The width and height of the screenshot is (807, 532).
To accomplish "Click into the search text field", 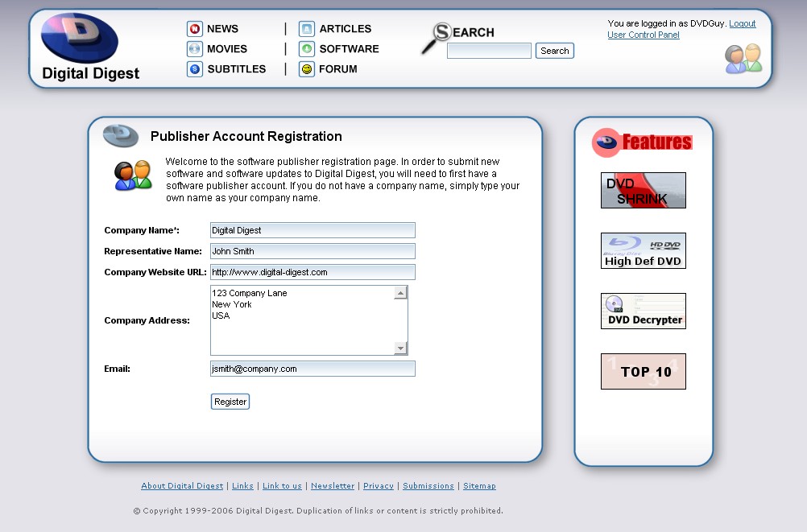I will point(489,51).
